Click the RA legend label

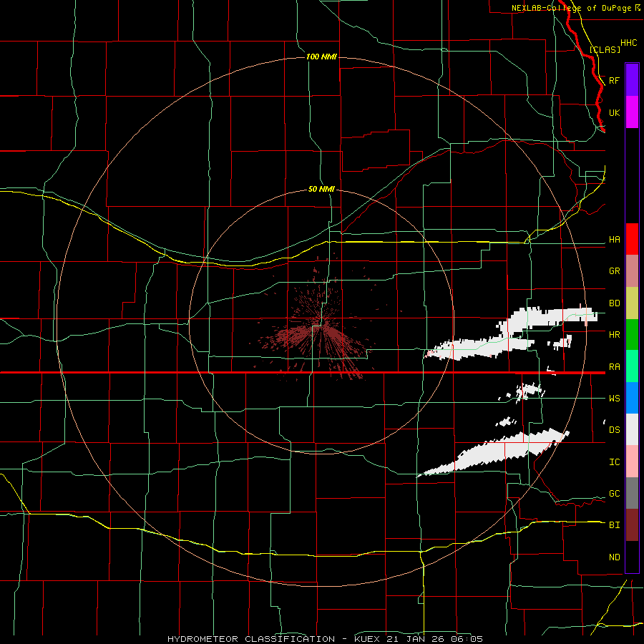[615, 367]
